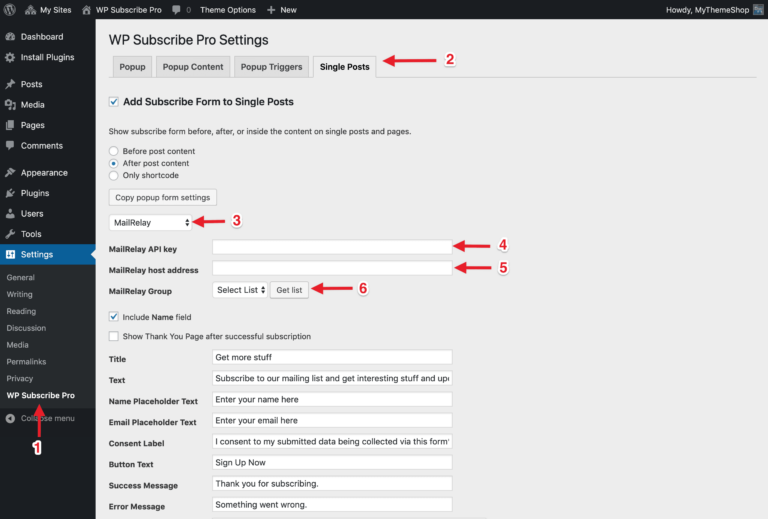Open Permalinks settings submenu
768x519 pixels.
coord(26,362)
